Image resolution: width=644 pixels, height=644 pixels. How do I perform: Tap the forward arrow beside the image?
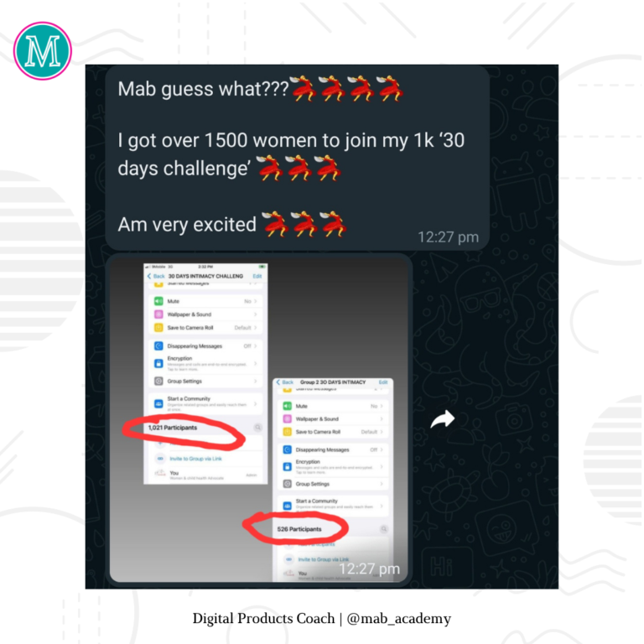443,419
